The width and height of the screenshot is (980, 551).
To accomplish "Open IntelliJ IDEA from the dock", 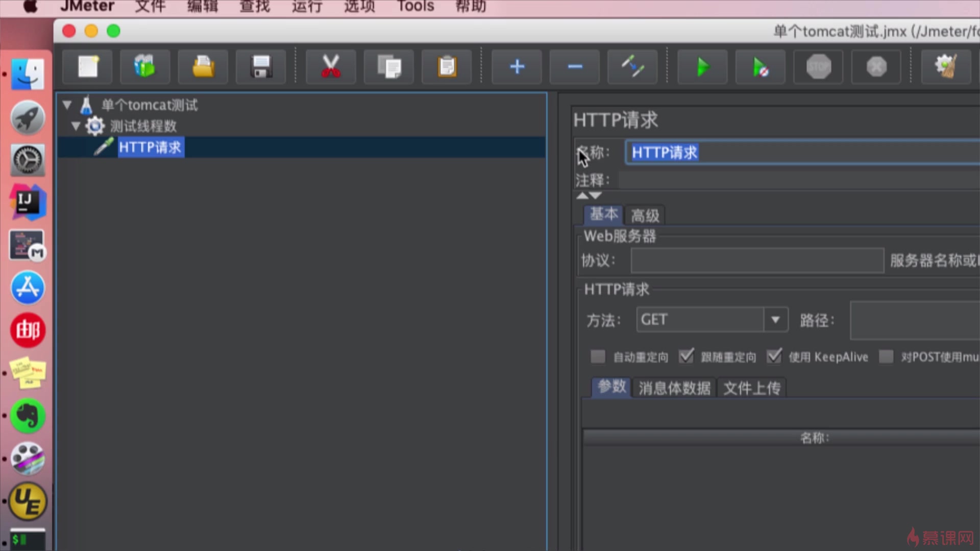I will [x=28, y=203].
